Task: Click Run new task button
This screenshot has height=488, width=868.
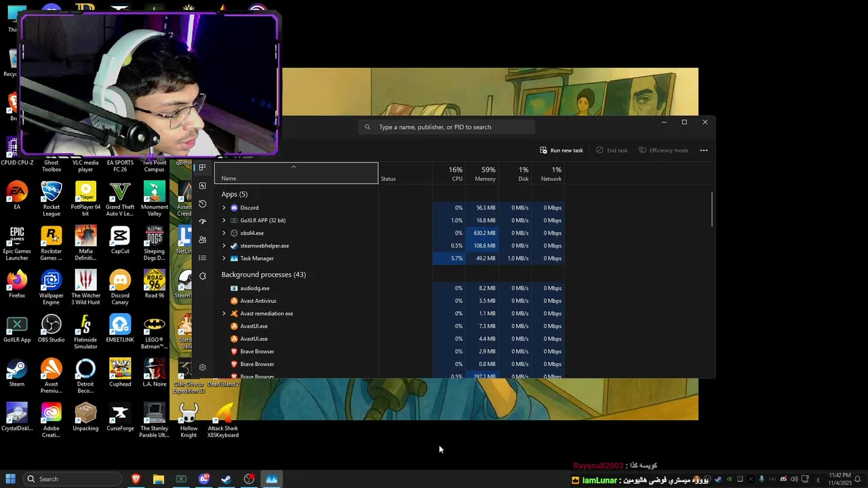Action: (561, 150)
